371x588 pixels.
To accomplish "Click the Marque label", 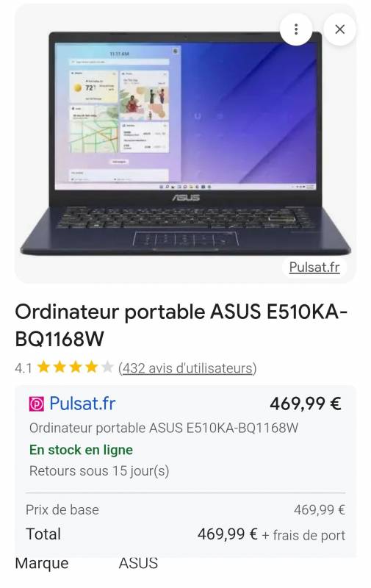I will pos(42,563).
